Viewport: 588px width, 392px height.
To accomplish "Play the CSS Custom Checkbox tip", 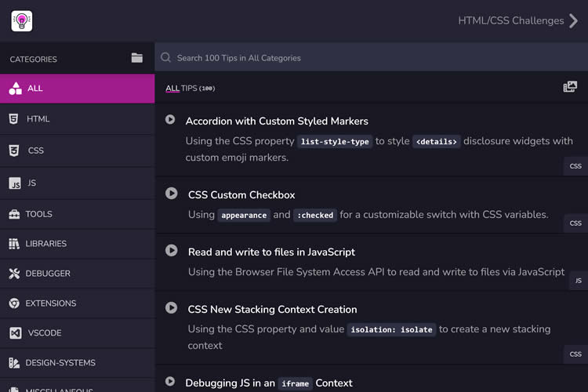I will tap(171, 193).
